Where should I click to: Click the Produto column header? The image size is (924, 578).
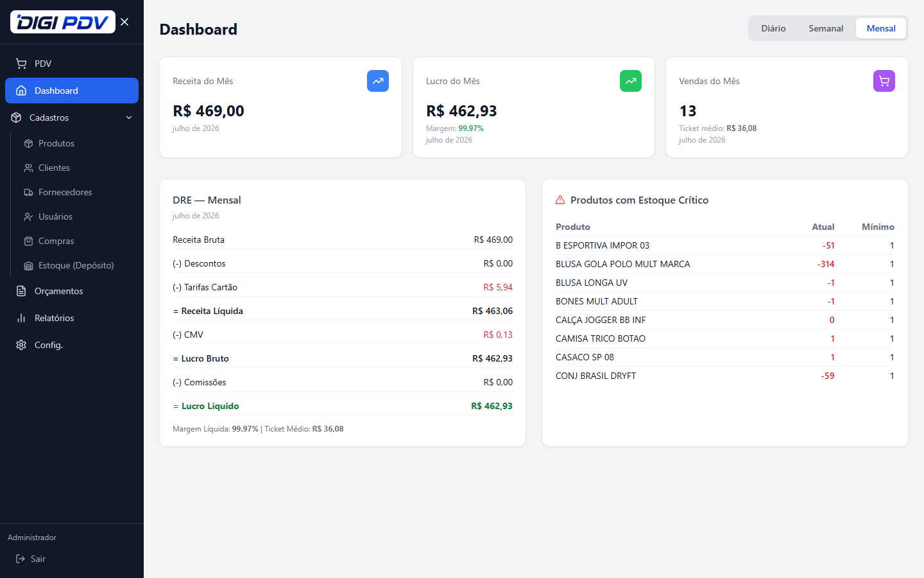tap(573, 227)
